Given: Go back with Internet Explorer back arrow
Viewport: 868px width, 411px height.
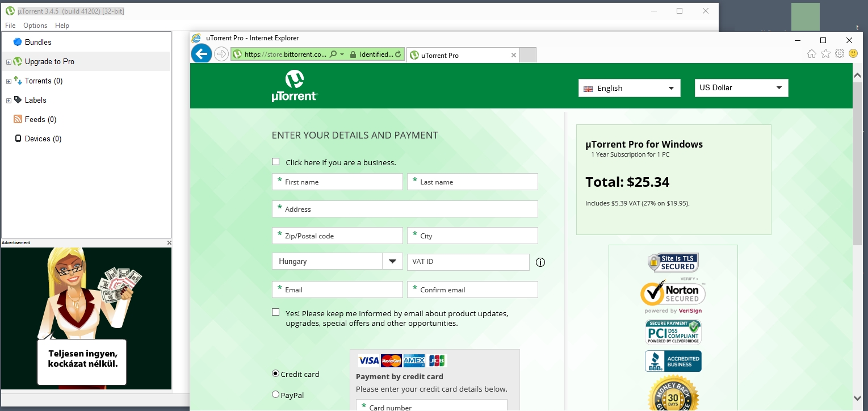Looking at the screenshot, I should click(x=202, y=54).
